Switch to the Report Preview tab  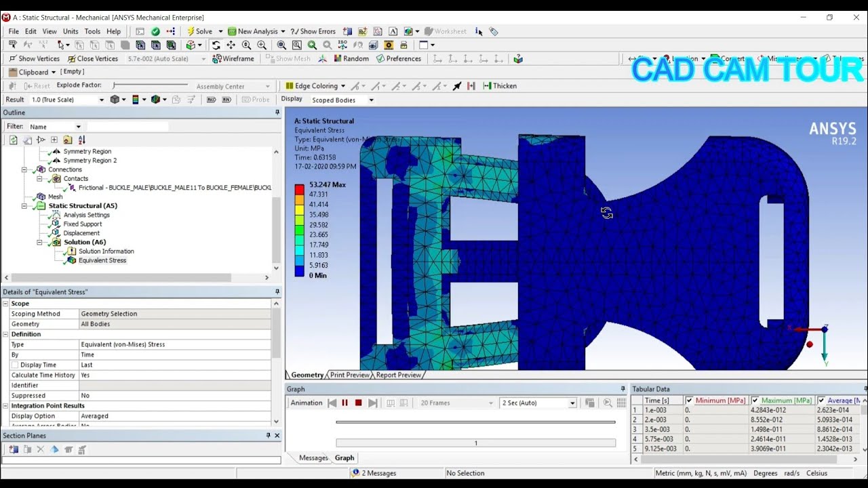point(399,375)
